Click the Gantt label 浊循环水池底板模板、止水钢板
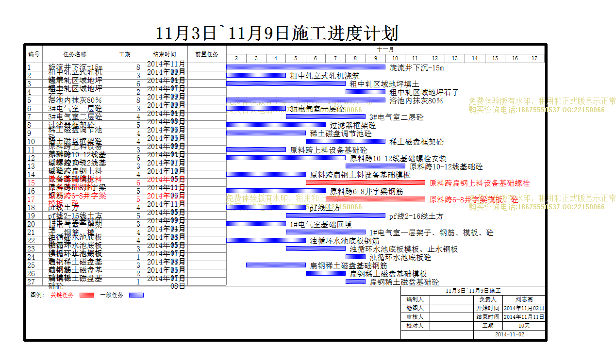The height and width of the screenshot is (364, 616). tap(404, 249)
